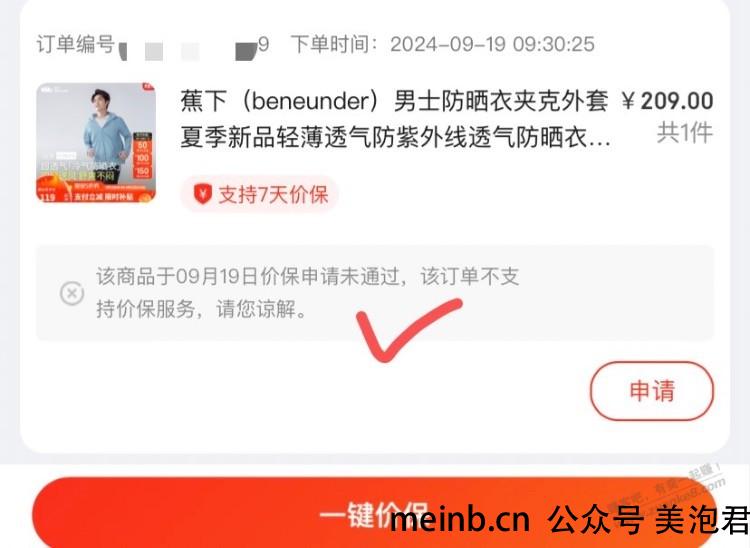Tap the 申请 apply button
Image resolution: width=750 pixels, height=548 pixels.
tap(651, 391)
